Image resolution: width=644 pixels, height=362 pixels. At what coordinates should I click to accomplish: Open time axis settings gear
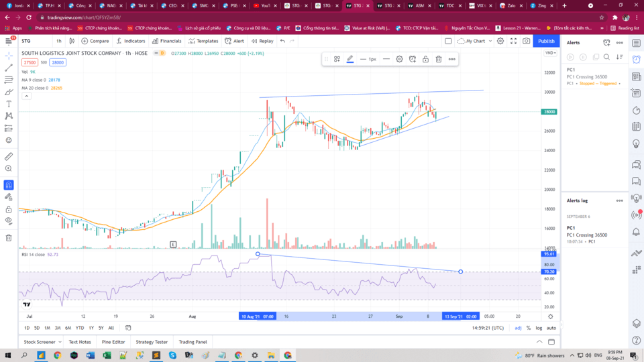550,316
